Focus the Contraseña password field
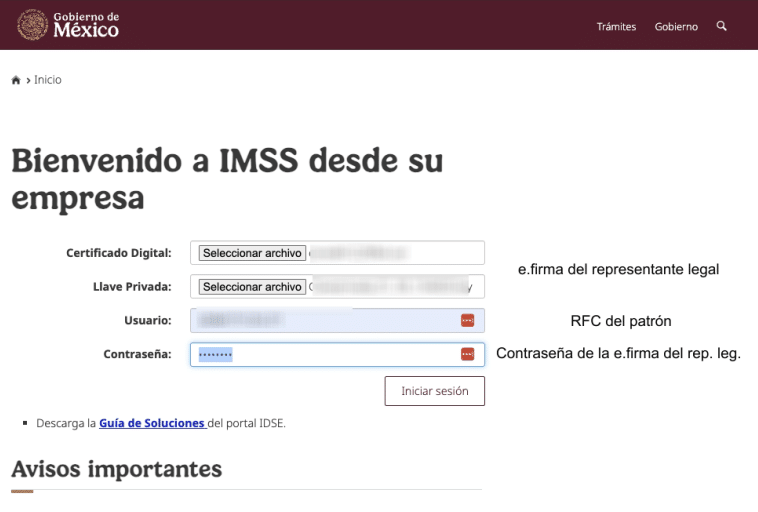The width and height of the screenshot is (758, 512). [x=337, y=354]
